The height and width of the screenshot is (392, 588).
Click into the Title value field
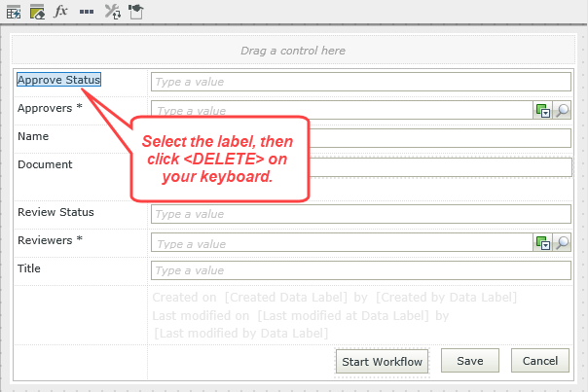click(x=360, y=270)
